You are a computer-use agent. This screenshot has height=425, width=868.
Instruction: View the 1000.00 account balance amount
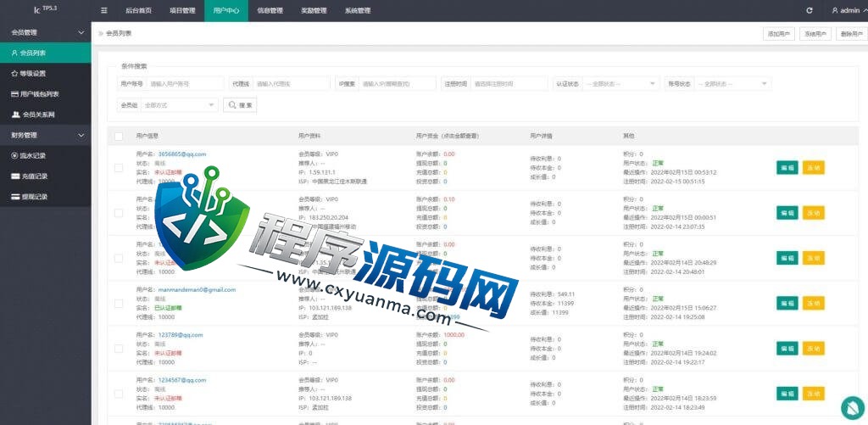453,335
